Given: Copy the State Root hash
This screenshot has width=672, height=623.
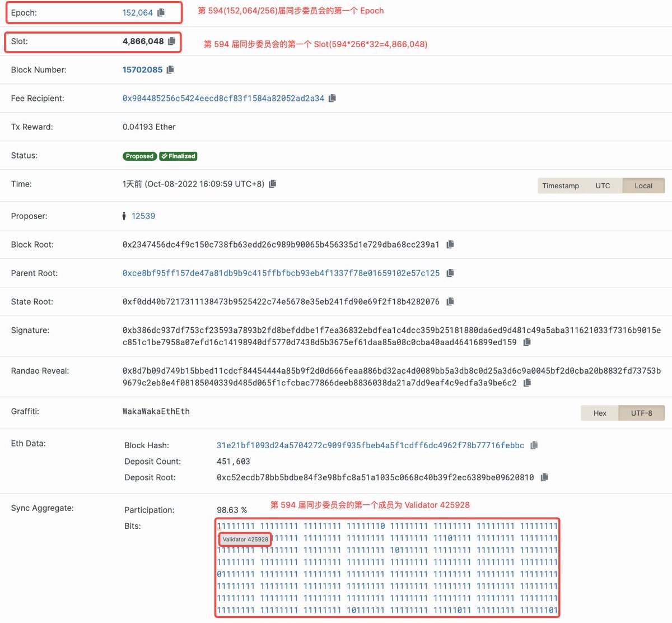Looking at the screenshot, I should coord(450,301).
